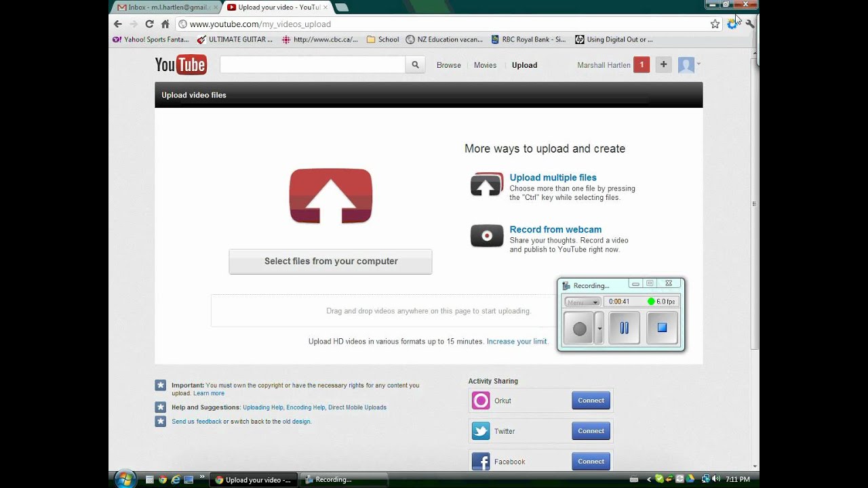This screenshot has width=868, height=488.
Task: Click the Increase your limit link
Action: tap(517, 342)
